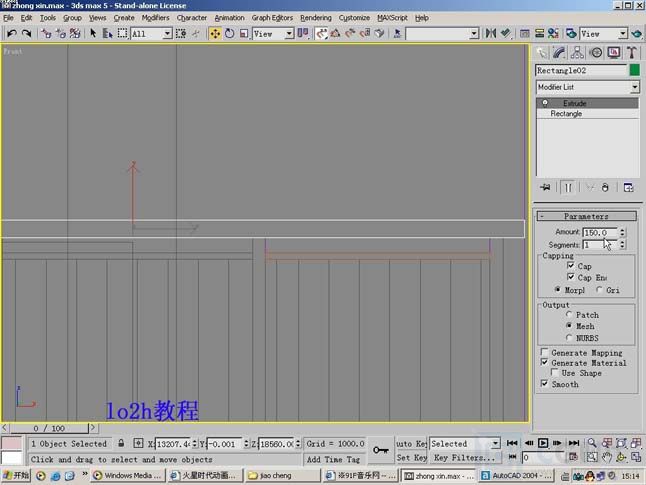The width and height of the screenshot is (646, 485).
Task: Toggle the Extrude modifier lightbulb
Action: pos(545,103)
